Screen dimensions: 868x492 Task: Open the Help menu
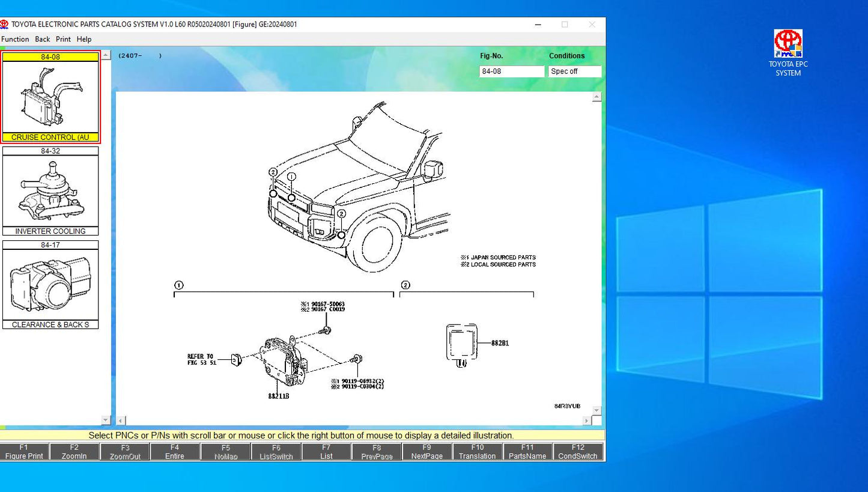84,38
